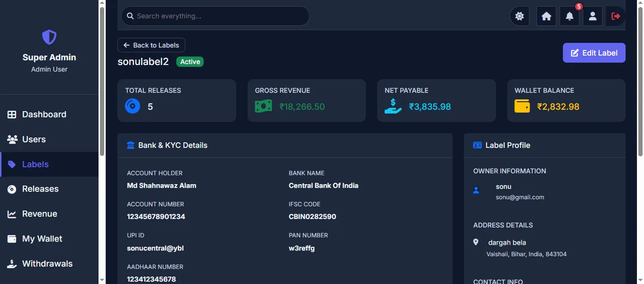Click the ID card icon beside Label Profile
Image resolution: width=644 pixels, height=284 pixels.
pos(477,145)
